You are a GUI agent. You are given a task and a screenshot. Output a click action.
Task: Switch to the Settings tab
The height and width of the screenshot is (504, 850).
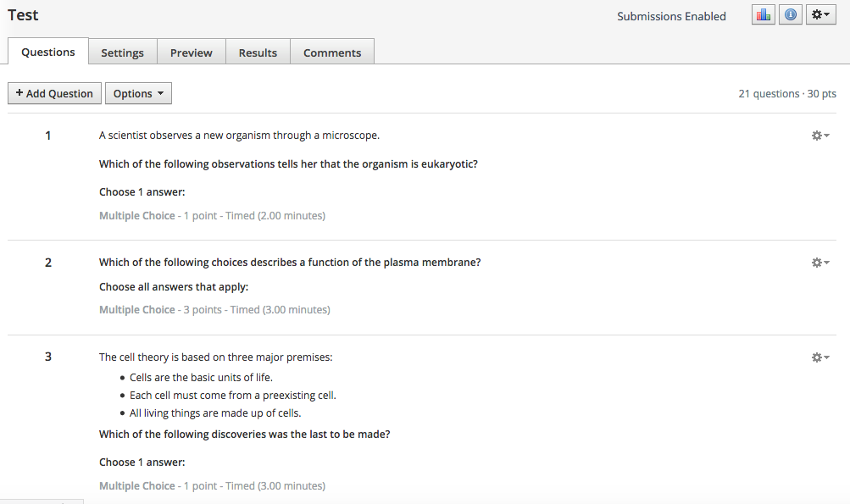coord(123,53)
